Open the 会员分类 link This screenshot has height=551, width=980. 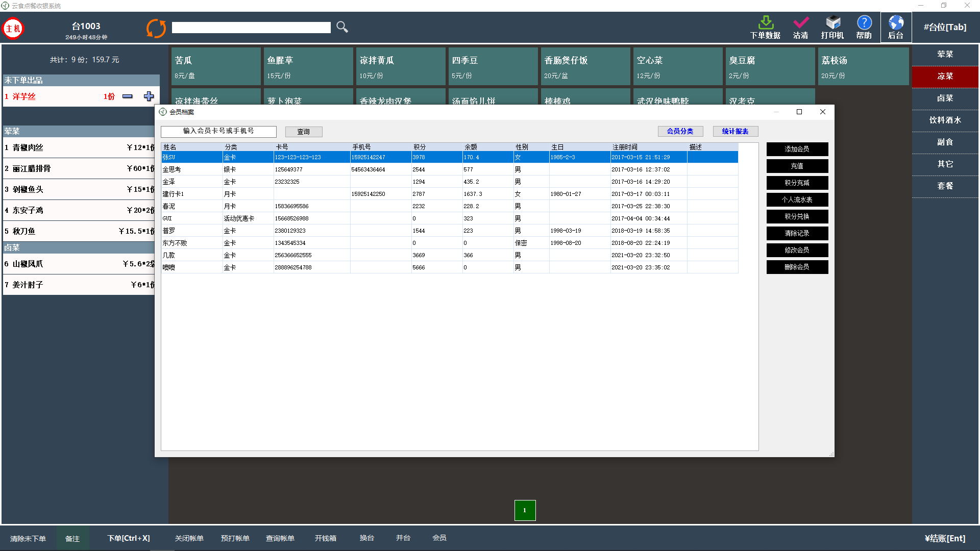pyautogui.click(x=680, y=131)
